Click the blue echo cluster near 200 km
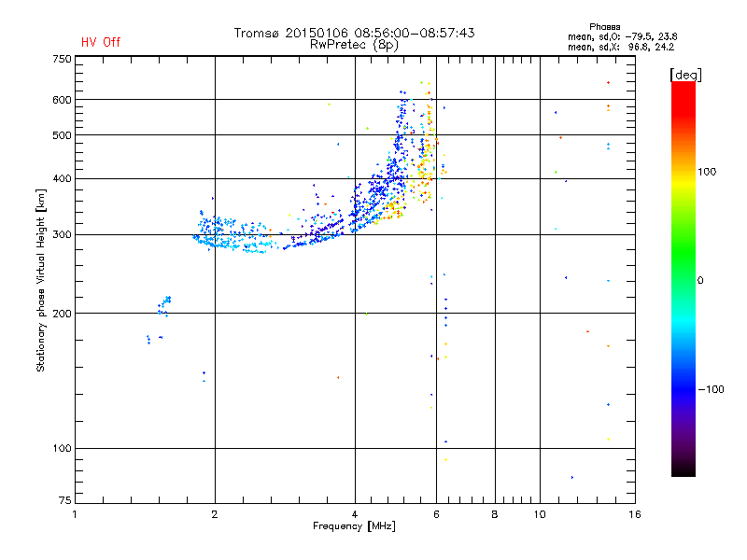747x560 pixels. tap(164, 306)
